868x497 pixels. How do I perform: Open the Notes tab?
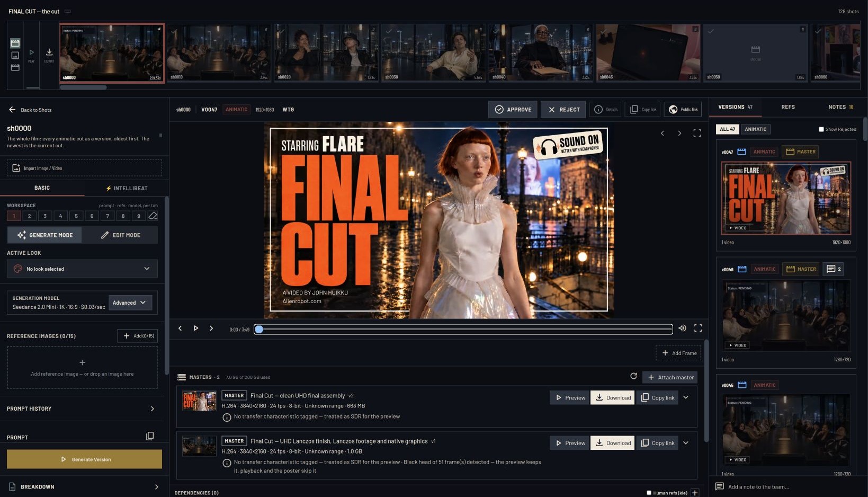click(x=840, y=107)
